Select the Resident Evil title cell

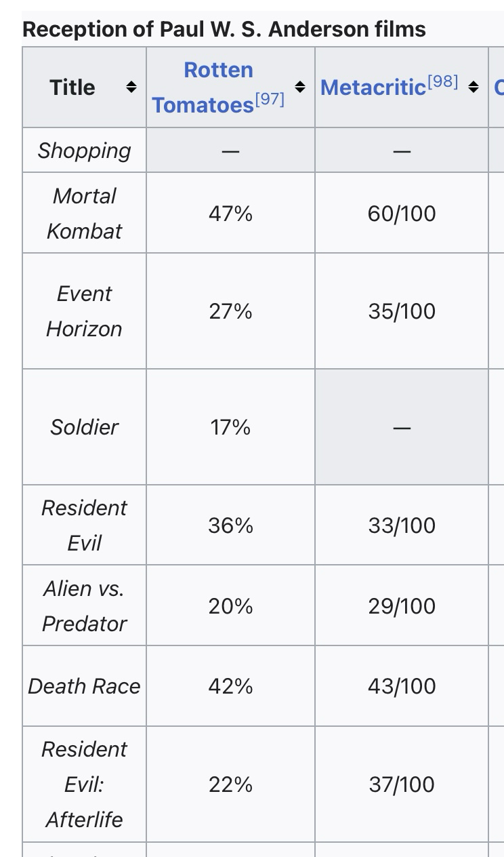(84, 525)
